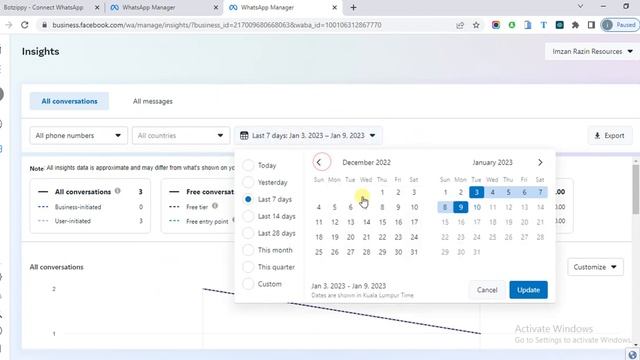Click the Update button
The width and height of the screenshot is (640, 360).
click(x=528, y=290)
